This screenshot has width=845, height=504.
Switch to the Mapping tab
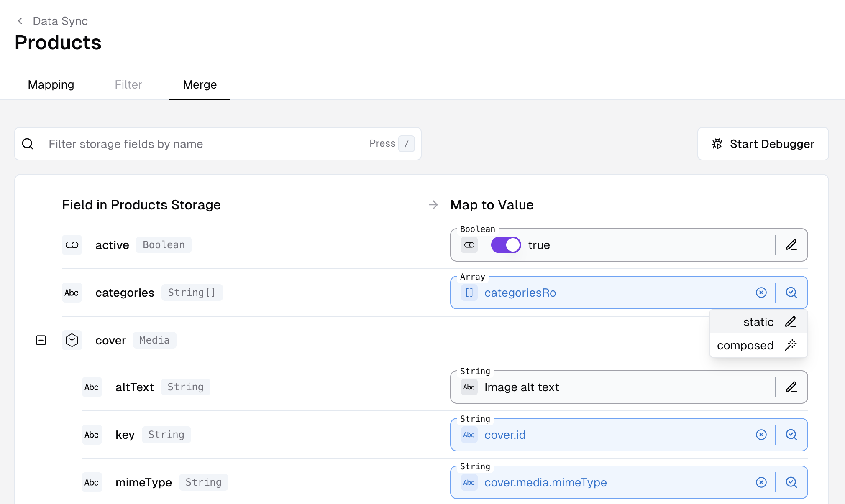pos(51,84)
